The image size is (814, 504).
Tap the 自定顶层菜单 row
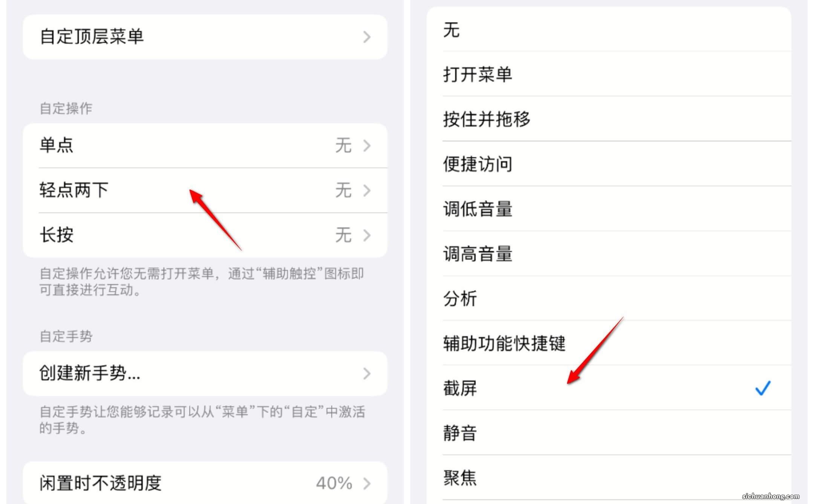pos(205,37)
